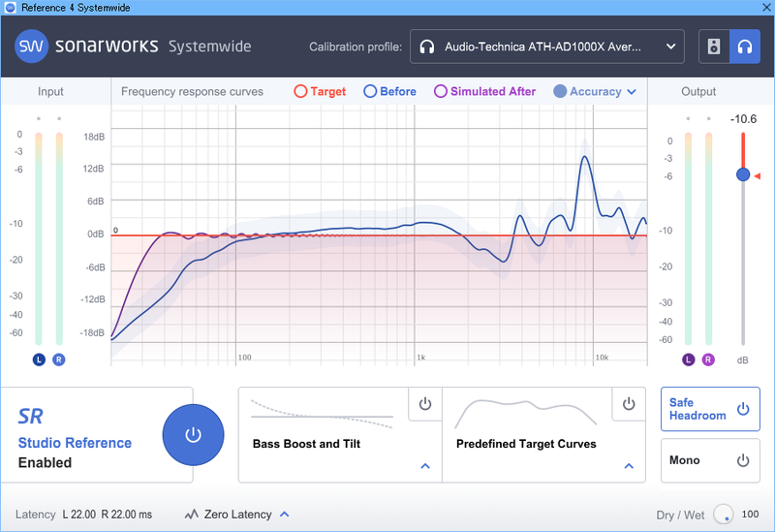
Task: Click the Output panel header
Action: 698,91
